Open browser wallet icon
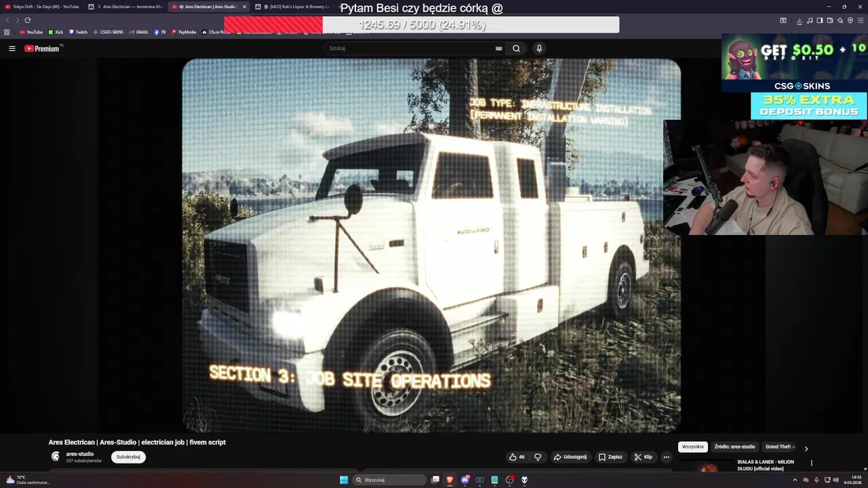The width and height of the screenshot is (868, 488). pyautogui.click(x=829, y=20)
